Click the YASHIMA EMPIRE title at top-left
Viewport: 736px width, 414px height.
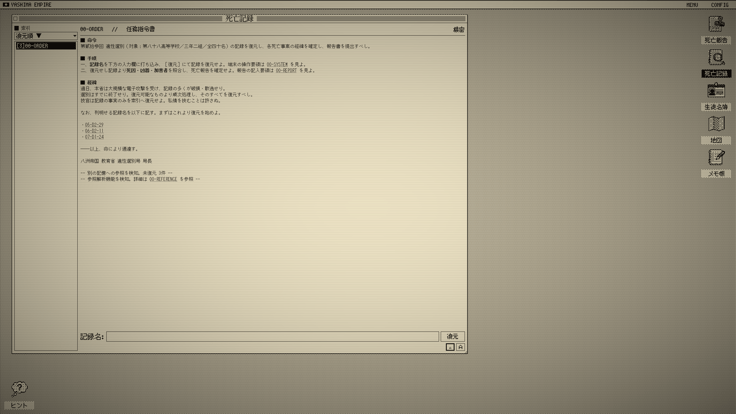pos(31,5)
